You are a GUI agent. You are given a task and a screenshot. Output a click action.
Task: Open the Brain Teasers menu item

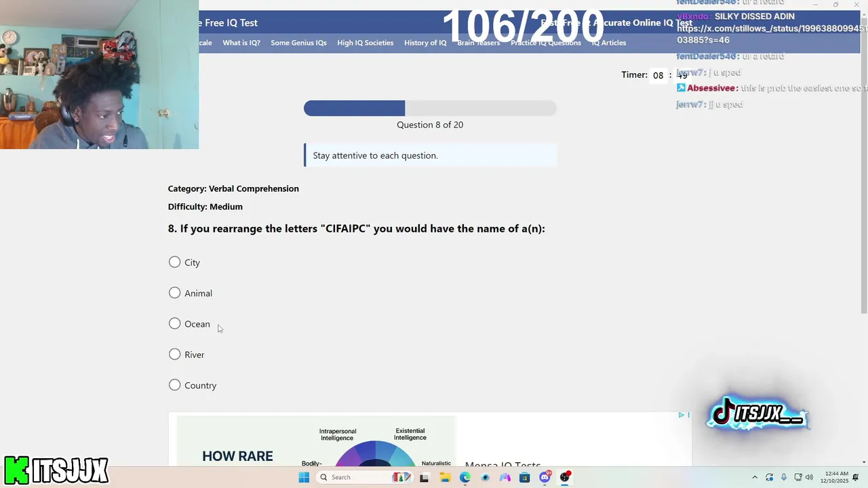478,43
